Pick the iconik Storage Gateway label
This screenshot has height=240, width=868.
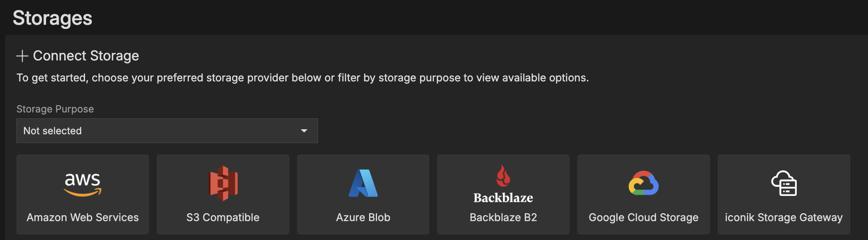[x=784, y=217]
